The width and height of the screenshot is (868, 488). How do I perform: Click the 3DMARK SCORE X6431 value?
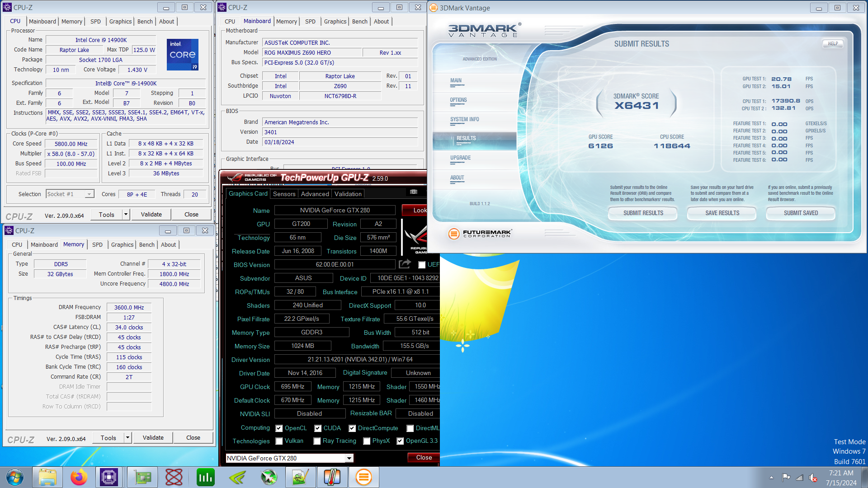[x=637, y=106]
